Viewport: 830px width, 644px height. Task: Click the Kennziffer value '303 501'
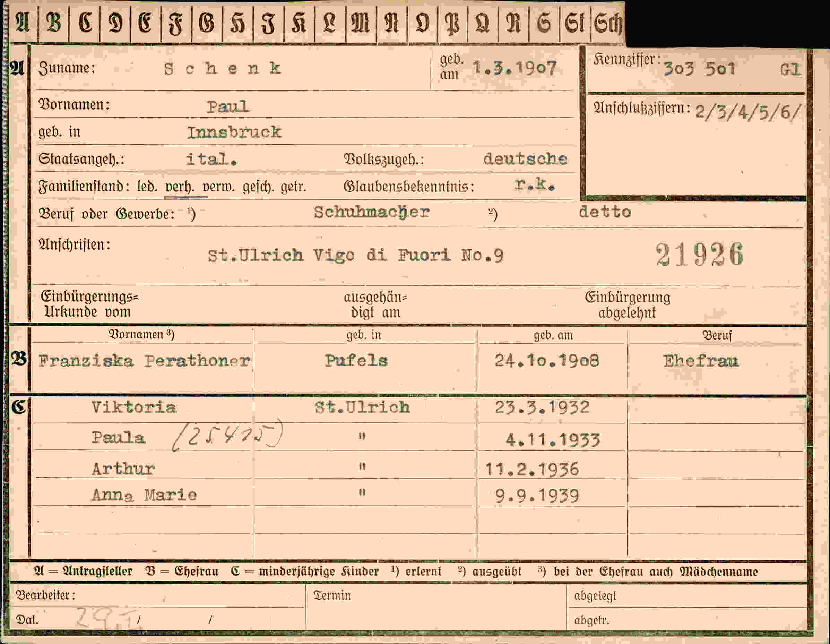[699, 69]
